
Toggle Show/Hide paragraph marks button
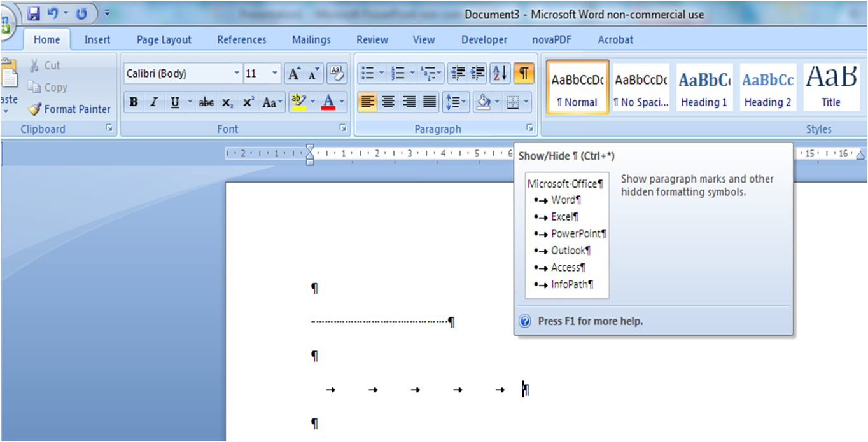pyautogui.click(x=523, y=74)
